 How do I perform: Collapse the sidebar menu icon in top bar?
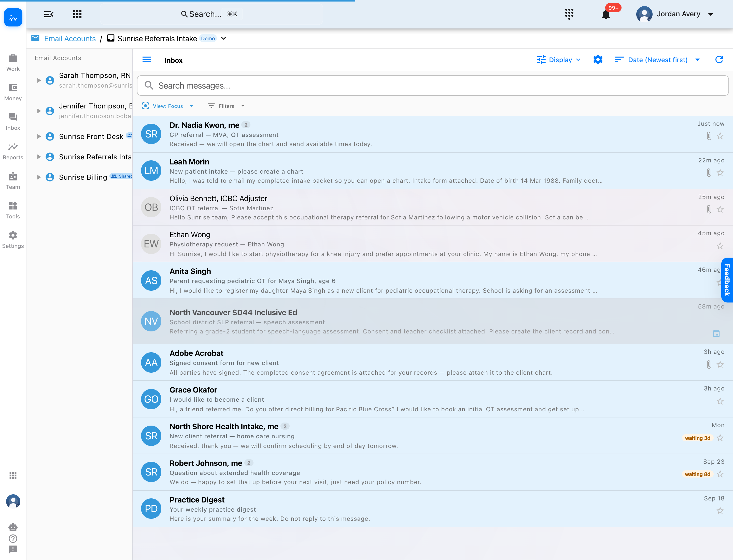point(49,14)
